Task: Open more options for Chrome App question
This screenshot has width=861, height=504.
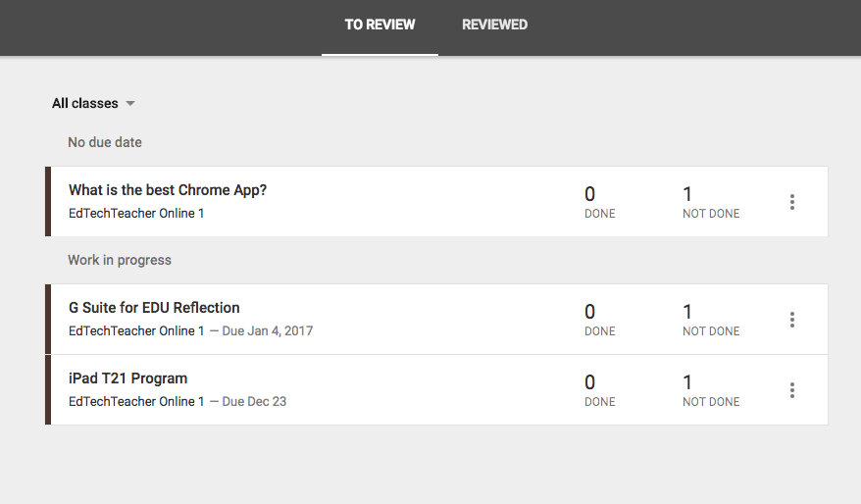Action: [x=791, y=202]
